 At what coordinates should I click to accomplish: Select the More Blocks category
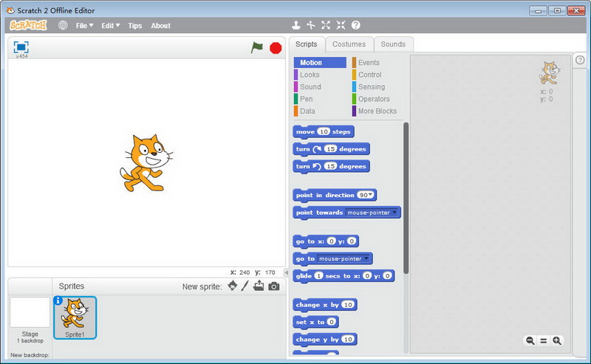pyautogui.click(x=377, y=111)
